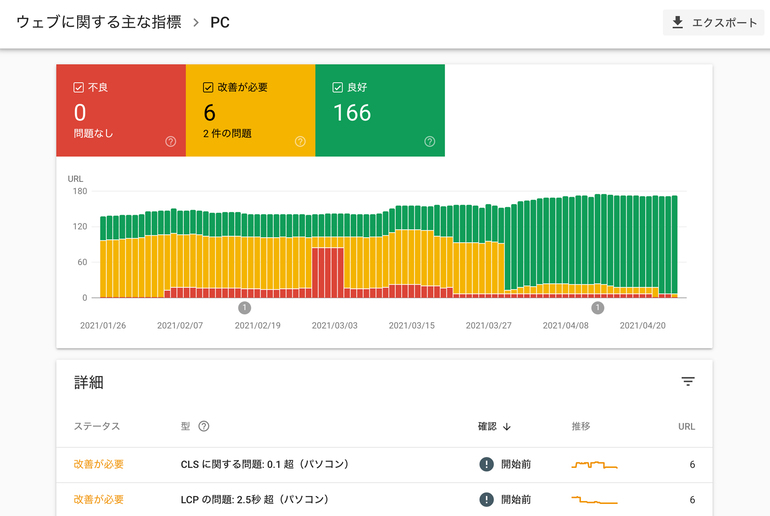Toggle the 不良 checkbox
The image size is (770, 516).
[79, 87]
